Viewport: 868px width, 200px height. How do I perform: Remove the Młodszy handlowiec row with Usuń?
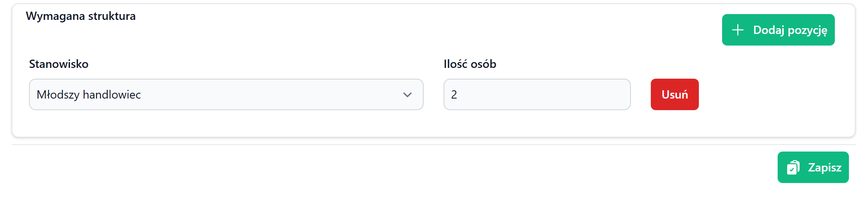tap(674, 94)
